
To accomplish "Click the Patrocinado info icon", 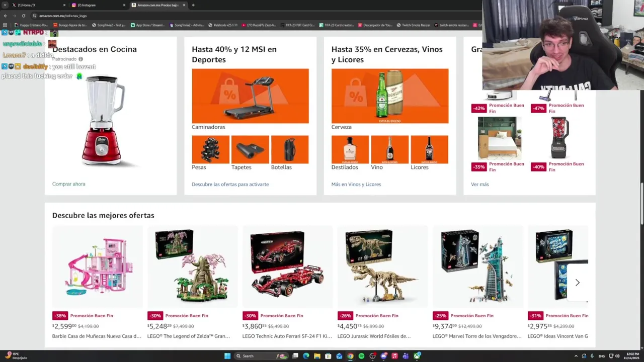I will pyautogui.click(x=80, y=59).
